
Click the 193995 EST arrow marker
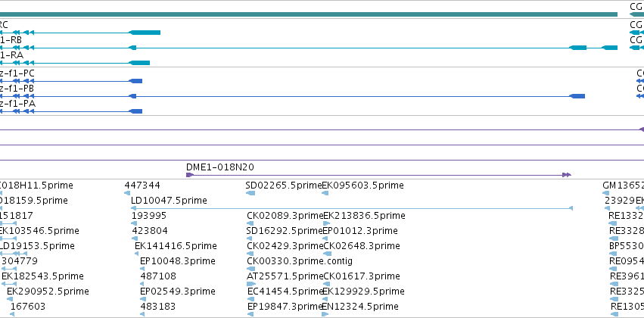(134, 223)
